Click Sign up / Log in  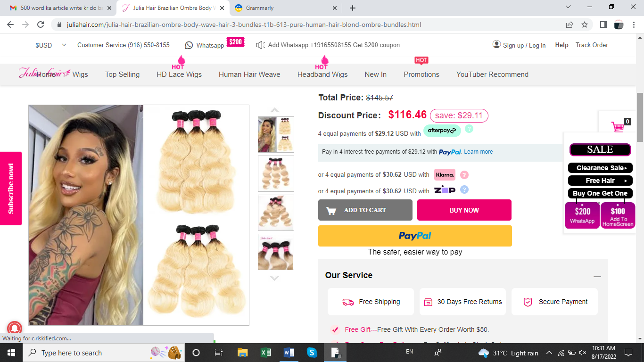(524, 45)
